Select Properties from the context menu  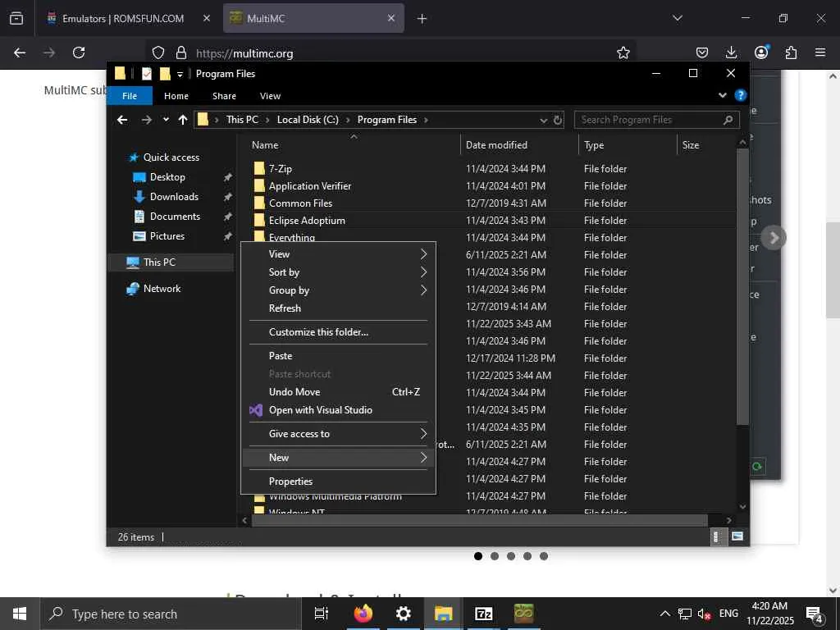[339, 481]
